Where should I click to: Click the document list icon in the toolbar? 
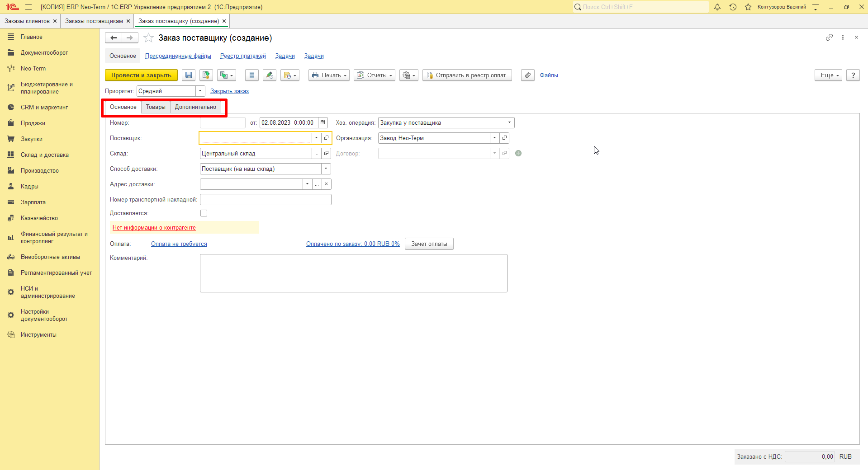coord(252,75)
